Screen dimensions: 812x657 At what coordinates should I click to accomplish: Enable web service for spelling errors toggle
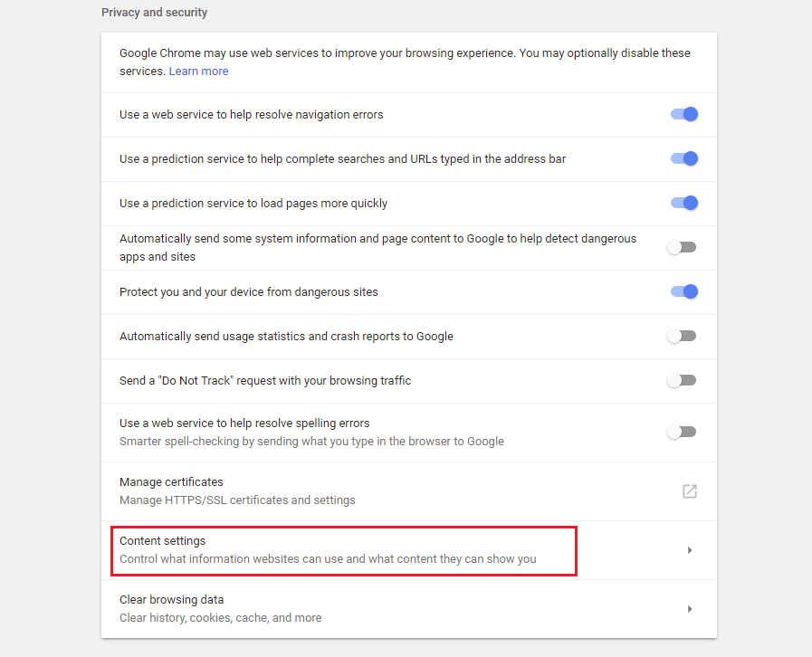pyautogui.click(x=682, y=432)
